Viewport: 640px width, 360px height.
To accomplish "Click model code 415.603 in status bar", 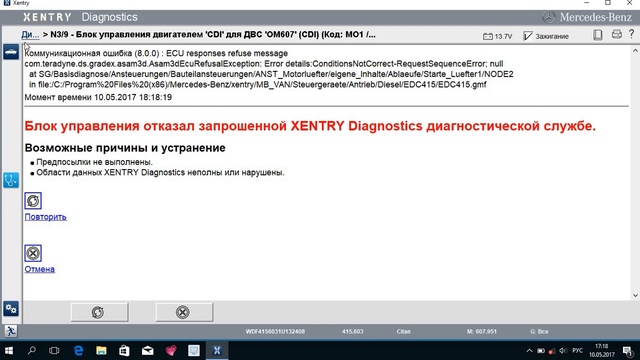I will (x=353, y=331).
